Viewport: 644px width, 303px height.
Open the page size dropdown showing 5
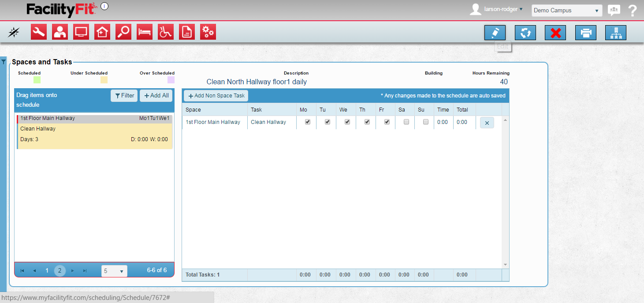pyautogui.click(x=114, y=271)
